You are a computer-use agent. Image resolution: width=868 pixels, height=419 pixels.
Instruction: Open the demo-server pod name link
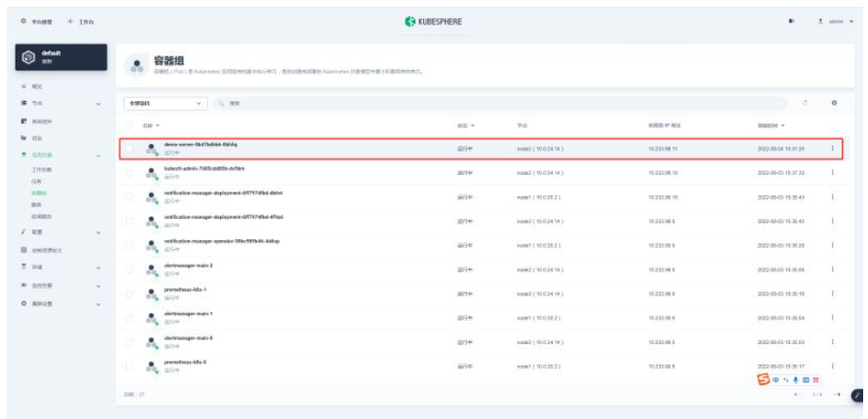tap(200, 144)
